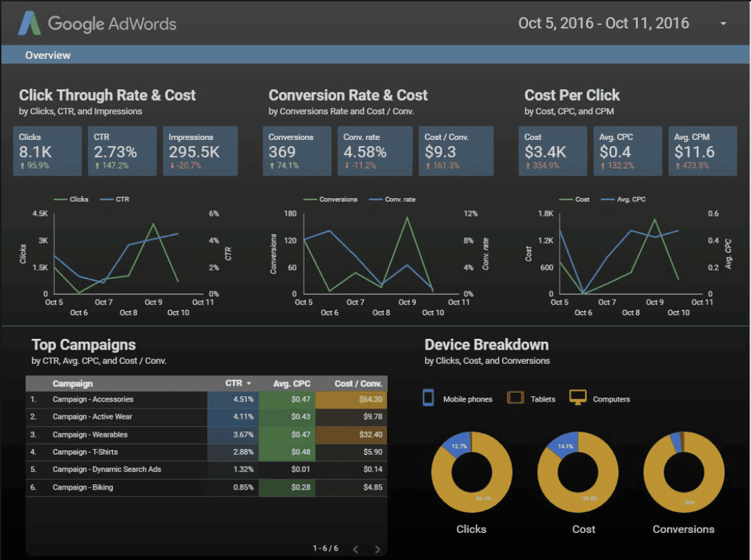This screenshot has width=751, height=560.
Task: Click the $0.01 Avg. CPC cell
Action: 287,469
